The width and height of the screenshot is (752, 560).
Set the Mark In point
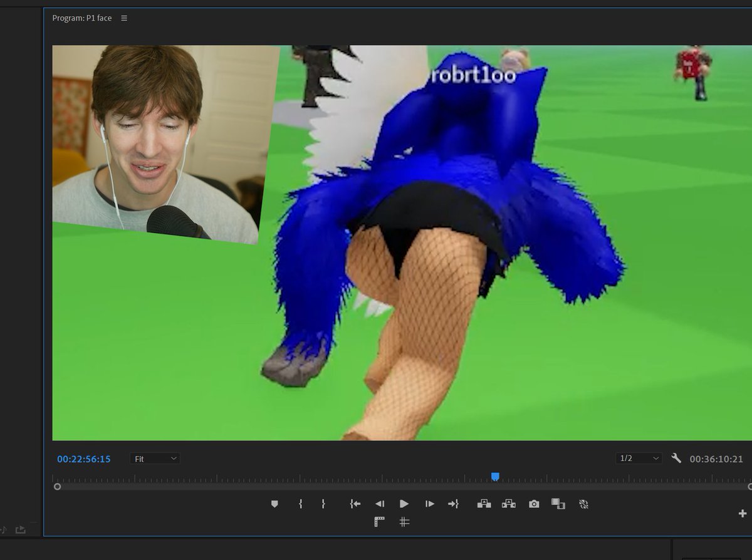(x=301, y=504)
